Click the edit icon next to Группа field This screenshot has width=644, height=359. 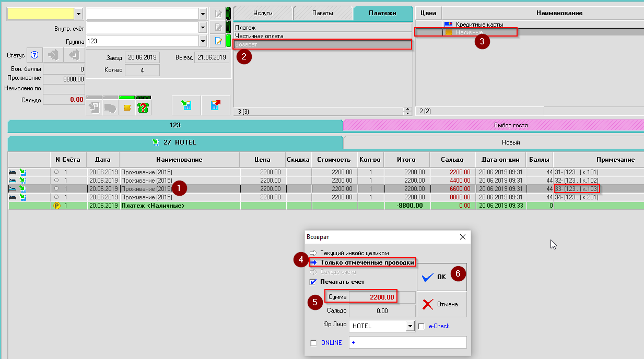219,41
